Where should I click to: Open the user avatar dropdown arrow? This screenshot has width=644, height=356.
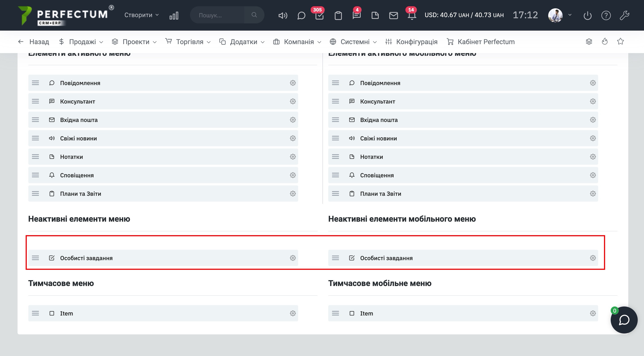pyautogui.click(x=570, y=15)
